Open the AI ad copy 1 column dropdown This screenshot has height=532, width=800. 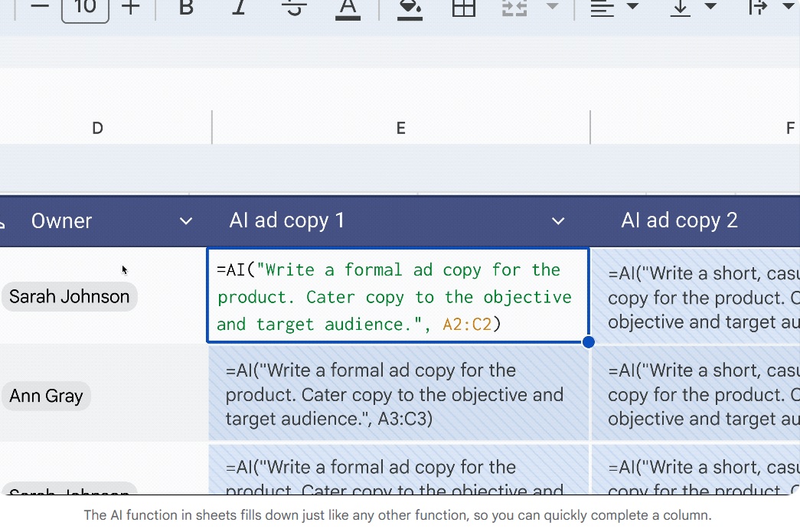[x=558, y=221]
